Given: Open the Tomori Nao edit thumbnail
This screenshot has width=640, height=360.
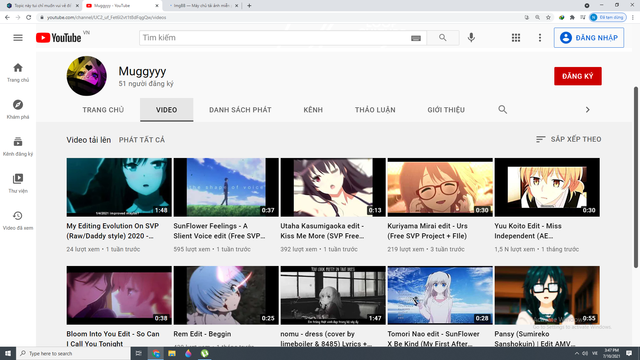Looking at the screenshot, I should (x=440, y=295).
